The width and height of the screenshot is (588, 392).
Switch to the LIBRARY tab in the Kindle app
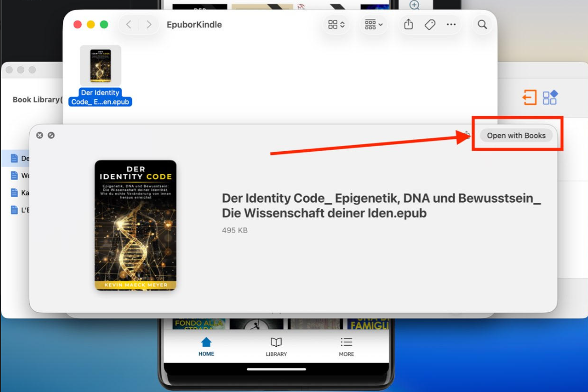276,347
